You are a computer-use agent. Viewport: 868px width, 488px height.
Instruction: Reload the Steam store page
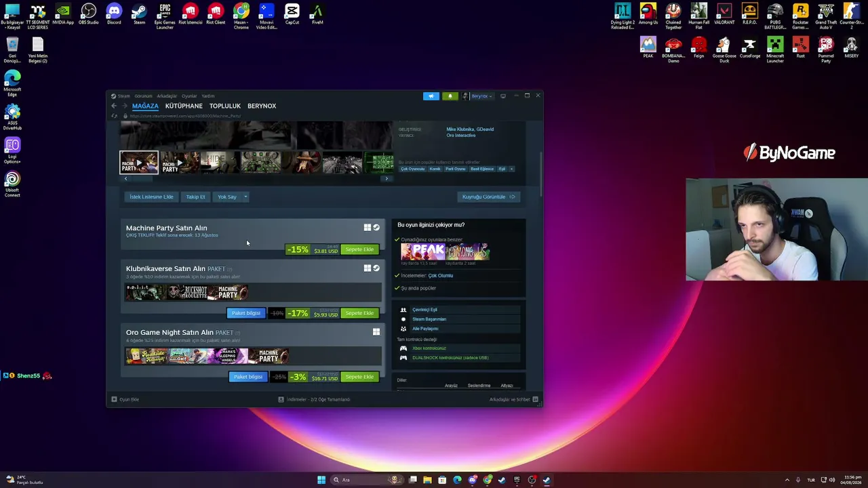[x=114, y=116]
